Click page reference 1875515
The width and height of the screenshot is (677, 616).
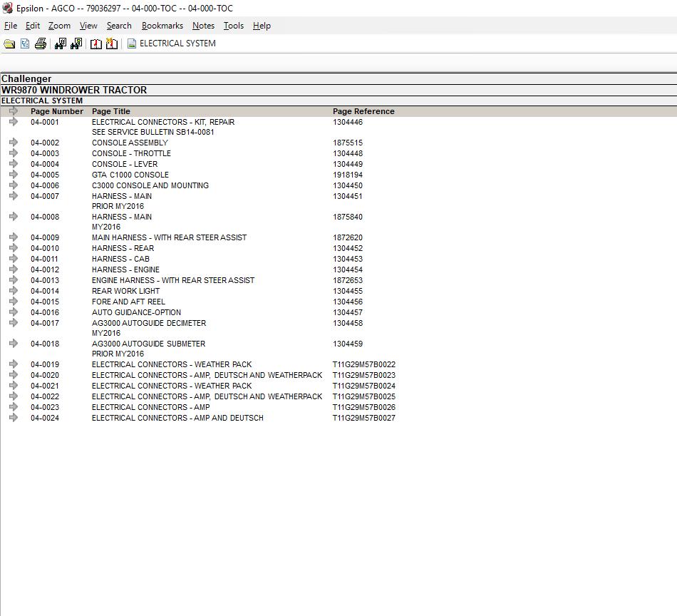click(x=348, y=143)
